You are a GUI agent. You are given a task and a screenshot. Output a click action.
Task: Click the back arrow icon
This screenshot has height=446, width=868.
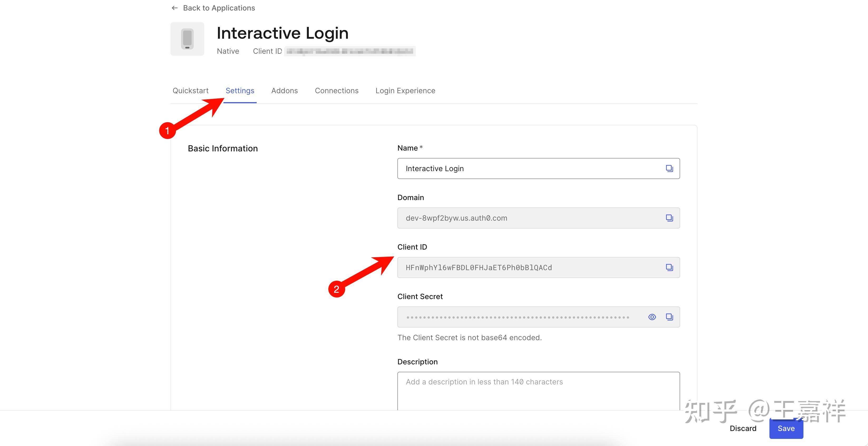(x=174, y=8)
